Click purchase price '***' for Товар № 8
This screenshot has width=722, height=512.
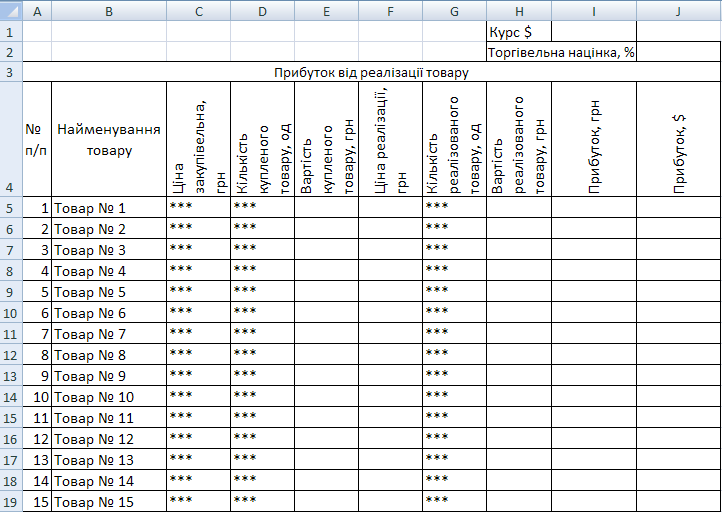coord(198,355)
